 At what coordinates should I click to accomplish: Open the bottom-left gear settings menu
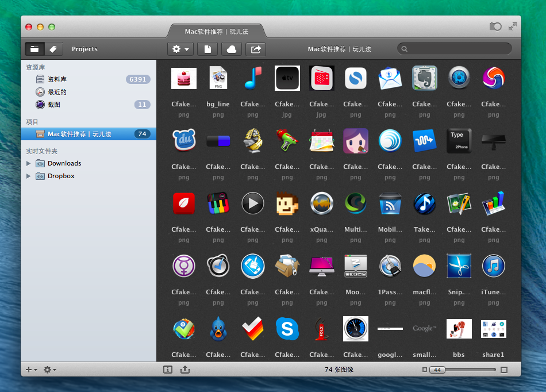(49, 370)
